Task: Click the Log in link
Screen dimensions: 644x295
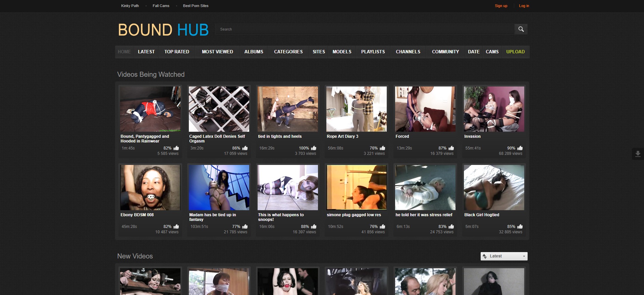Action: pos(524,6)
